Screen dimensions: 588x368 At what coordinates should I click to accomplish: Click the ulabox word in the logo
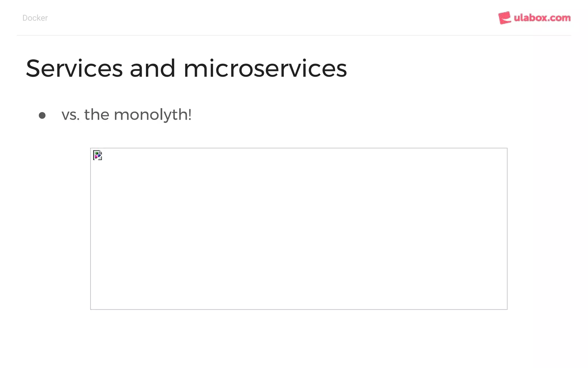coord(530,18)
